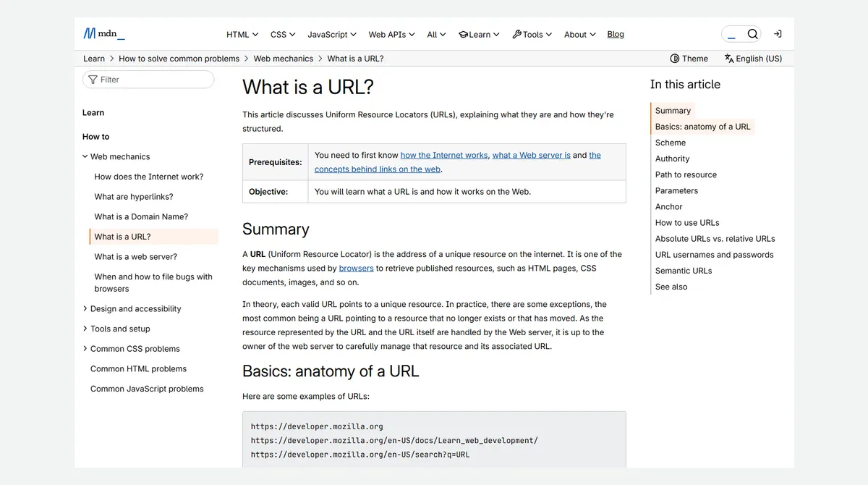
Task: Jump to 'URL usernames and passwords'
Action: (715, 255)
